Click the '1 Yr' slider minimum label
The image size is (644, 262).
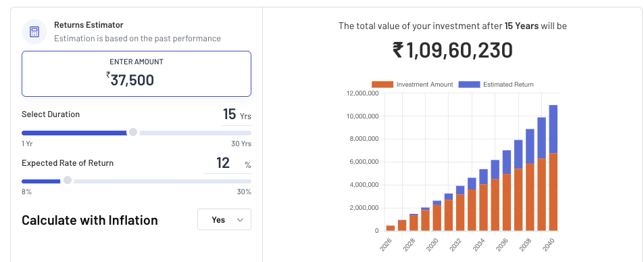(28, 144)
